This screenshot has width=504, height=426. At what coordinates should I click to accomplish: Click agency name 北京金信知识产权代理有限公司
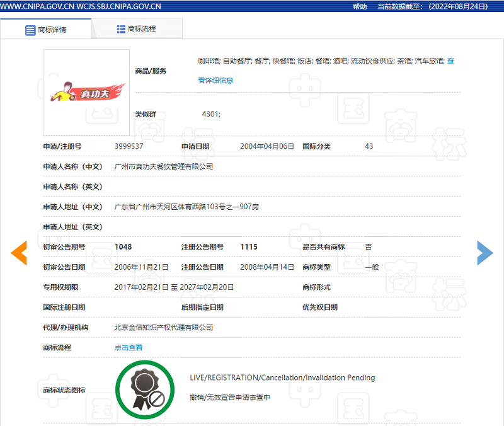click(x=164, y=328)
